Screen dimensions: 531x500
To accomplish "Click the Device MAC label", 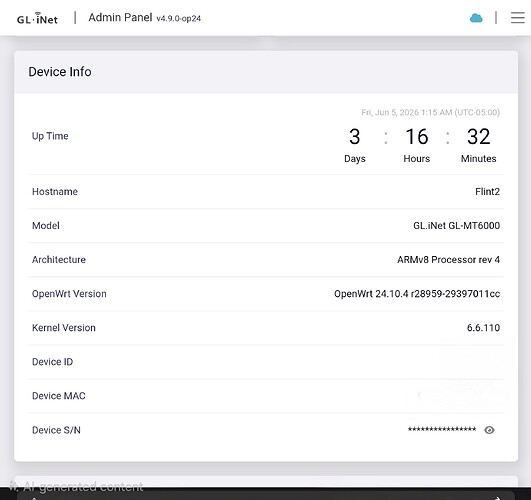I will click(59, 396).
